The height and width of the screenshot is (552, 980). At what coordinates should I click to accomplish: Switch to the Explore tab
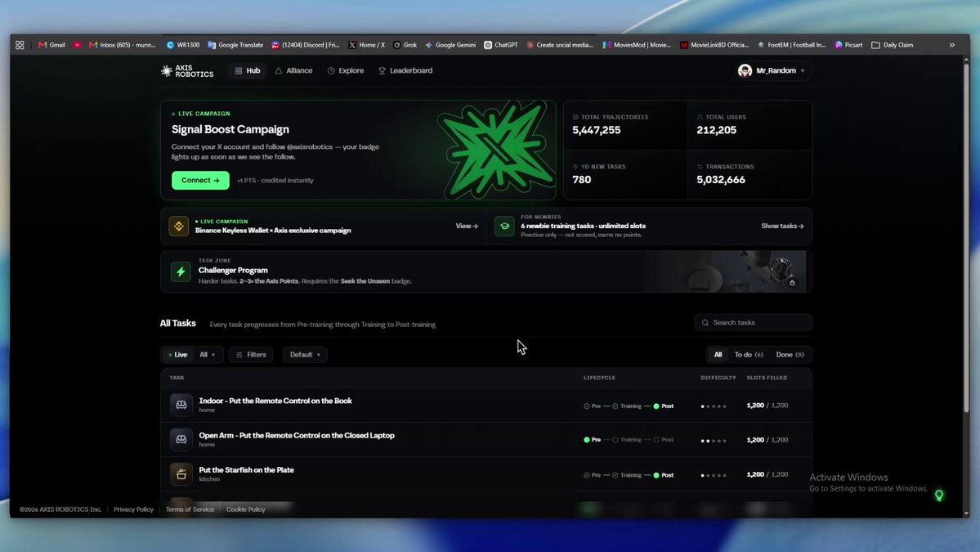[346, 70]
